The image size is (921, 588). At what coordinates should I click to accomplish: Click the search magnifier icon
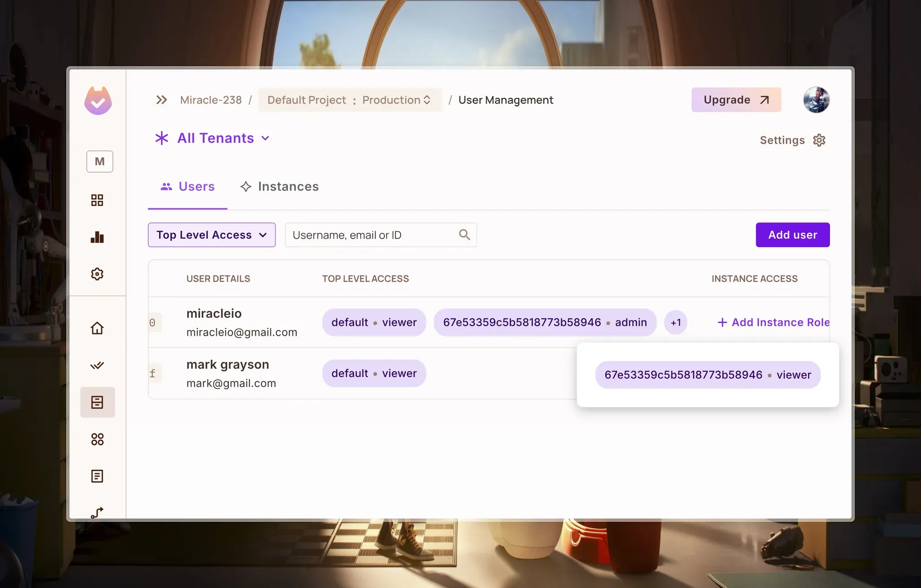click(x=464, y=235)
